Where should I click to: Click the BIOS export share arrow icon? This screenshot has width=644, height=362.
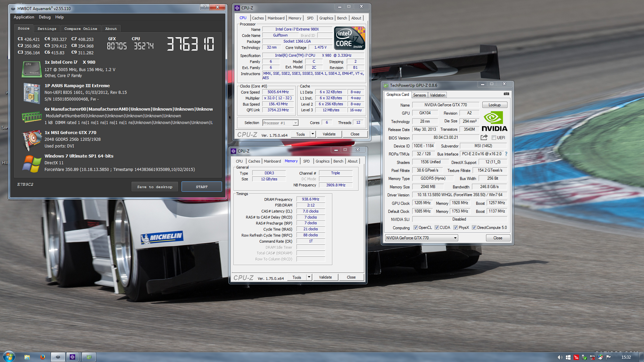[x=484, y=137]
